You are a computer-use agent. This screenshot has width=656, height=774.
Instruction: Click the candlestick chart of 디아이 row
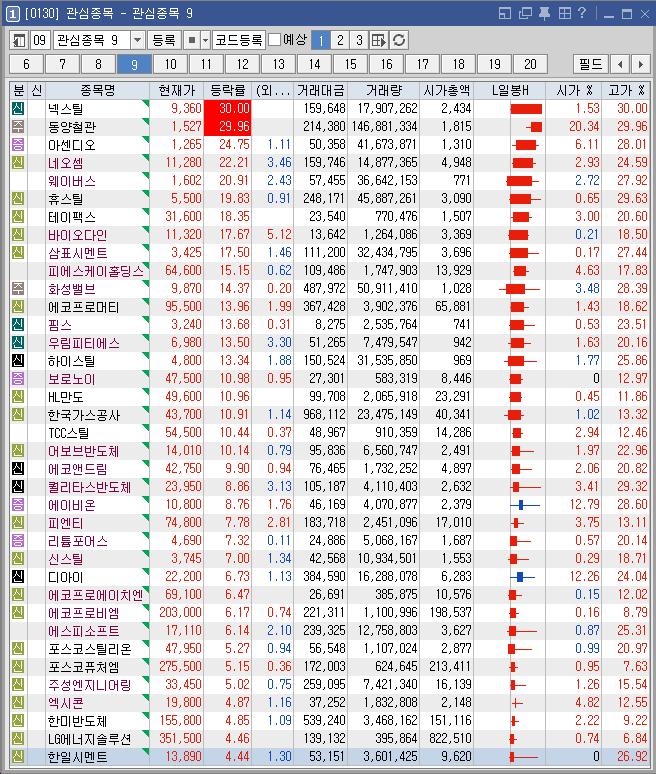(x=522, y=577)
